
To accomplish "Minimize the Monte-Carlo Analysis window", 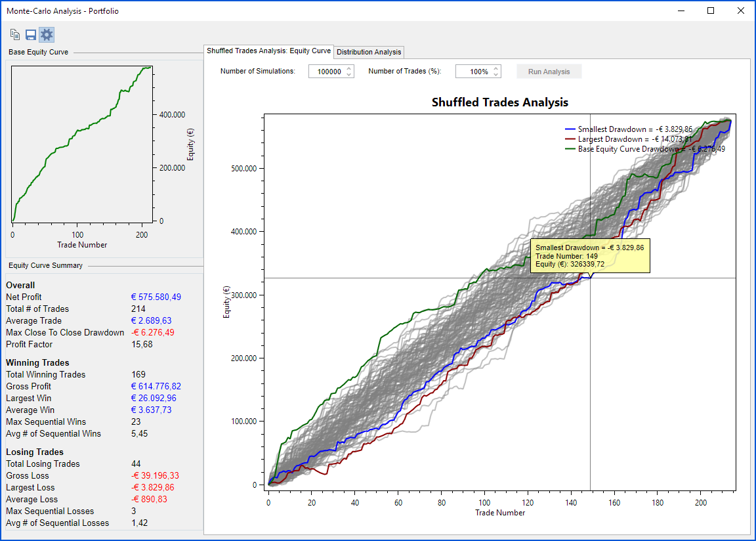I will (681, 11).
